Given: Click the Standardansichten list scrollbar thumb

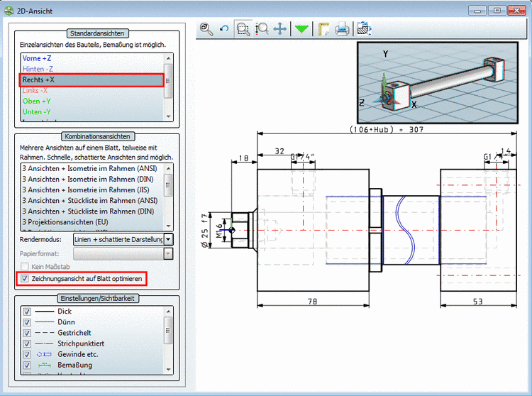Looking at the screenshot, I should [168, 81].
